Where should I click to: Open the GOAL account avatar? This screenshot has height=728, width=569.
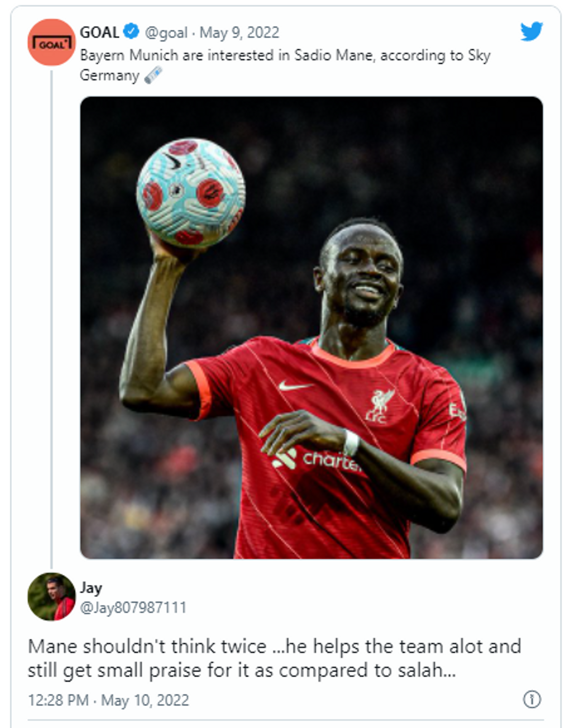point(52,42)
